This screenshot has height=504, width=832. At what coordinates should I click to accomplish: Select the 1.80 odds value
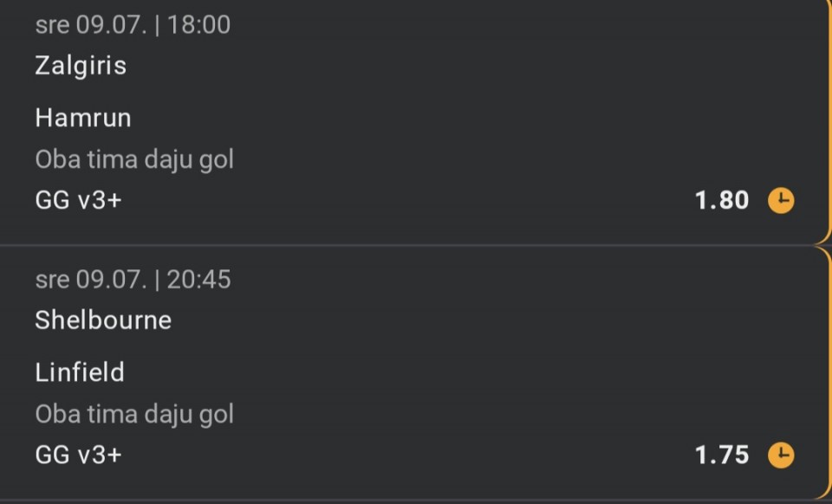[x=722, y=200]
